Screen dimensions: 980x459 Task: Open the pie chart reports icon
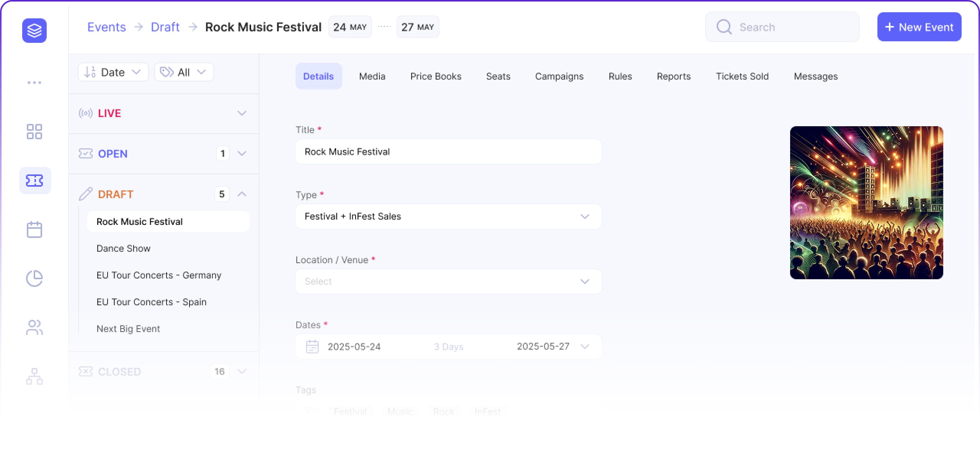34,278
